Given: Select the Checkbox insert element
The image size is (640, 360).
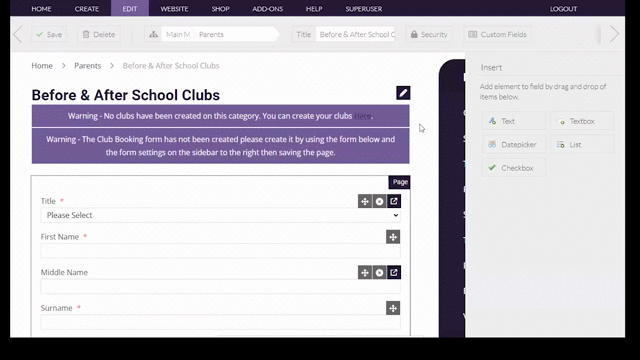Looking at the screenshot, I should coord(513,168).
